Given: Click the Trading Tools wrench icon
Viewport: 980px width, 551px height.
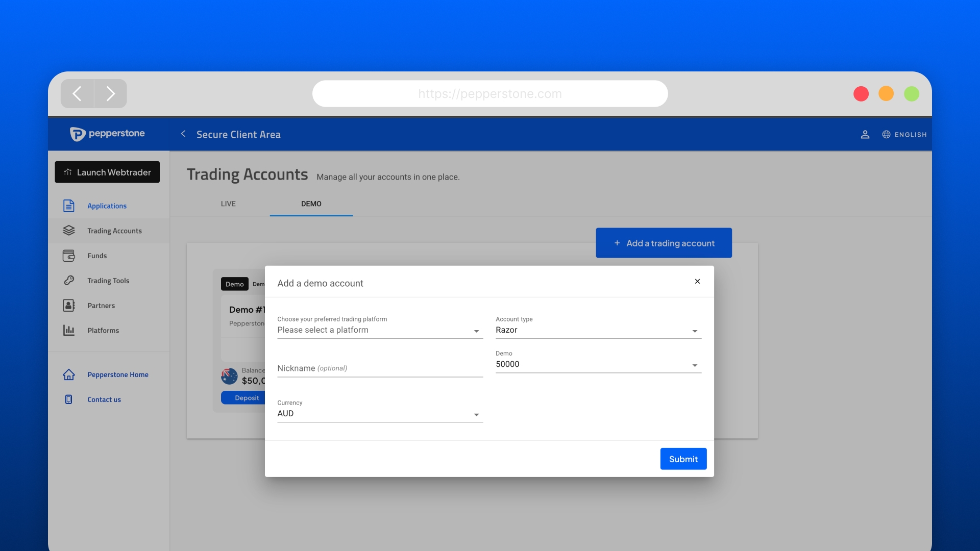Looking at the screenshot, I should tap(68, 281).
